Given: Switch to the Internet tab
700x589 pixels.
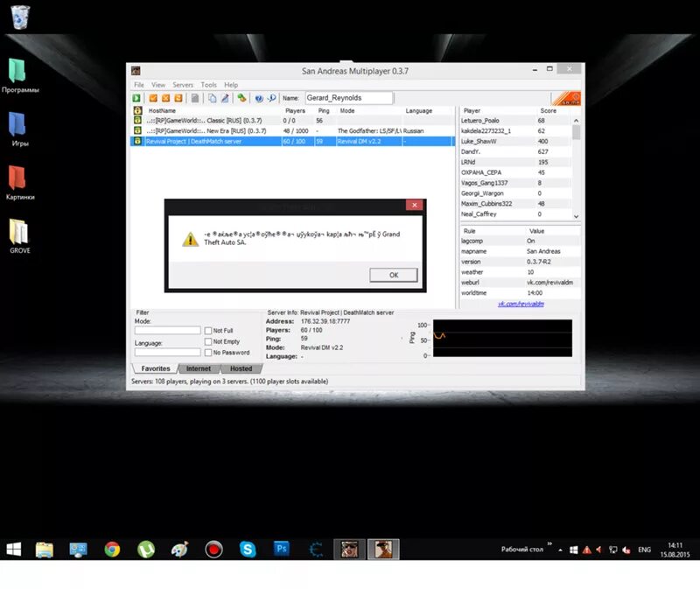Looking at the screenshot, I should click(x=199, y=368).
